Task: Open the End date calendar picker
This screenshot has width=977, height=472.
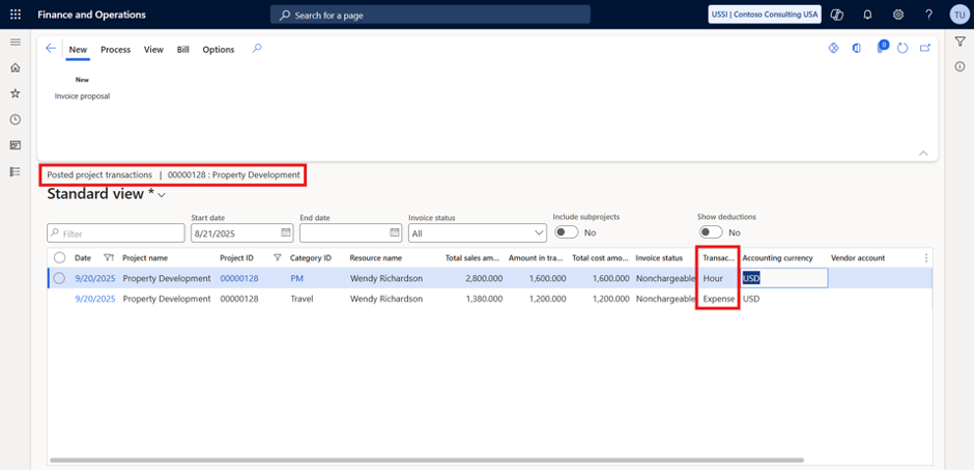Action: click(394, 232)
